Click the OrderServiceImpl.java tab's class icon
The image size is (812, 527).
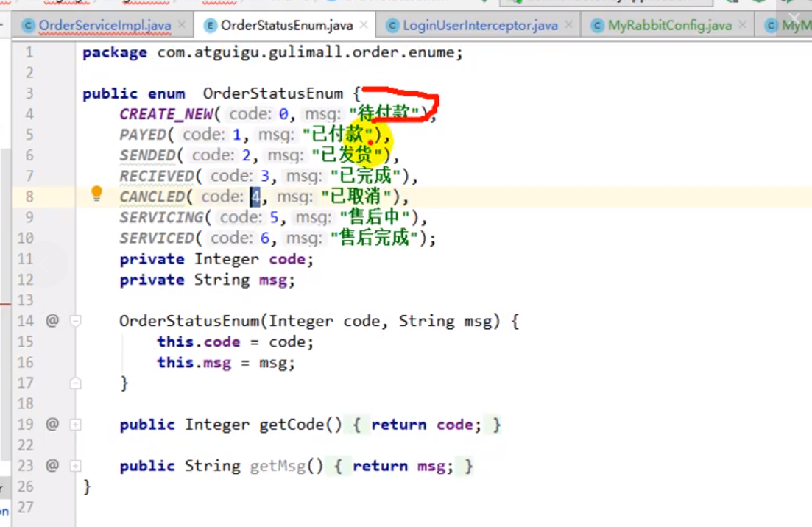pos(28,26)
